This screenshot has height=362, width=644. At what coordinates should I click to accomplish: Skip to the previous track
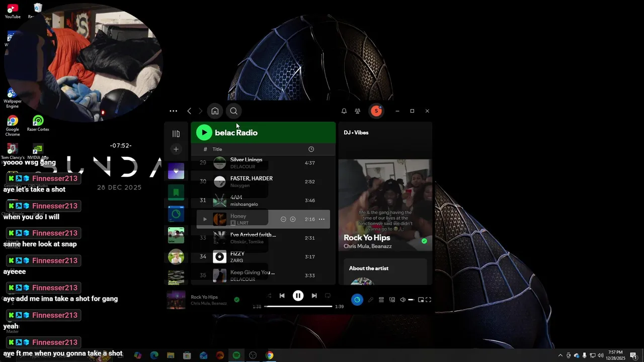coord(282,296)
